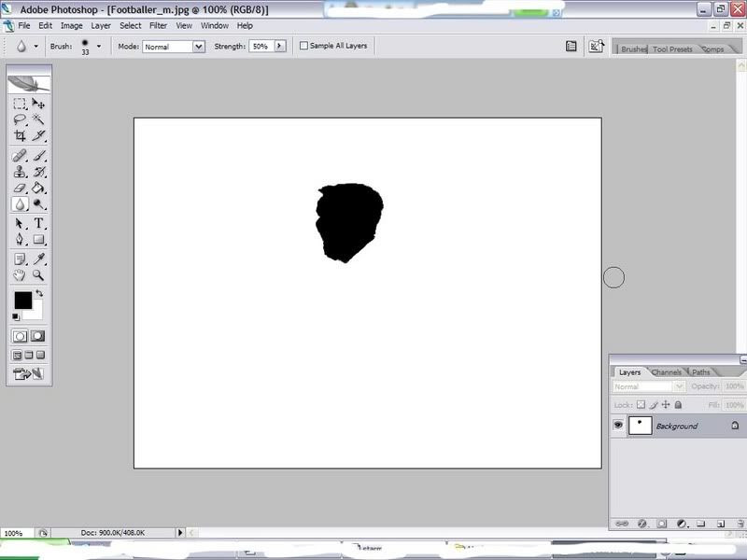Open the Layer menu
This screenshot has width=747, height=560.
pyautogui.click(x=101, y=26)
